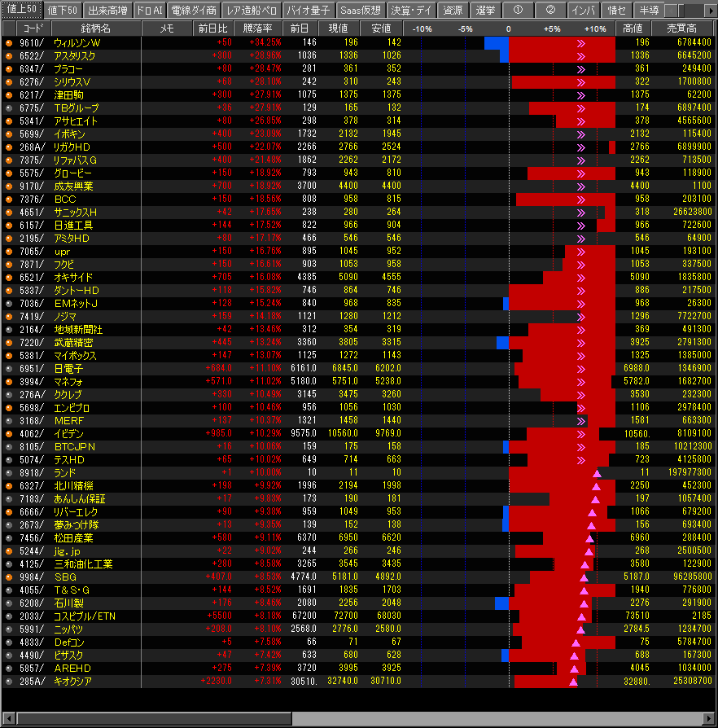Switch to the 半導 tab
The width and height of the screenshot is (718, 728).
tap(649, 11)
